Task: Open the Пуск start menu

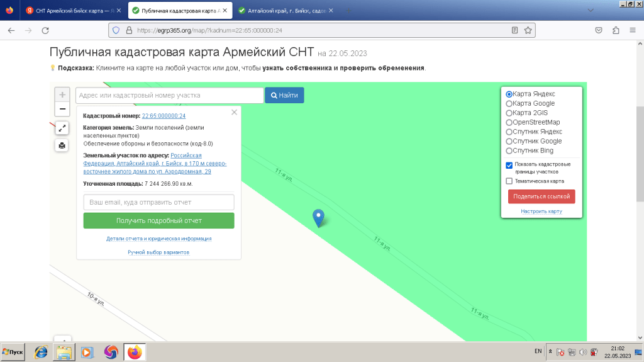Action: [13, 352]
